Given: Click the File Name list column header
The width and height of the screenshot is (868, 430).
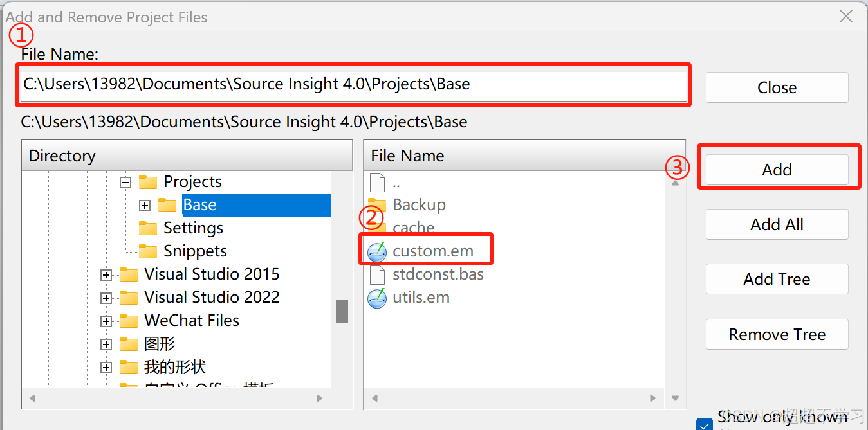Looking at the screenshot, I should [515, 156].
